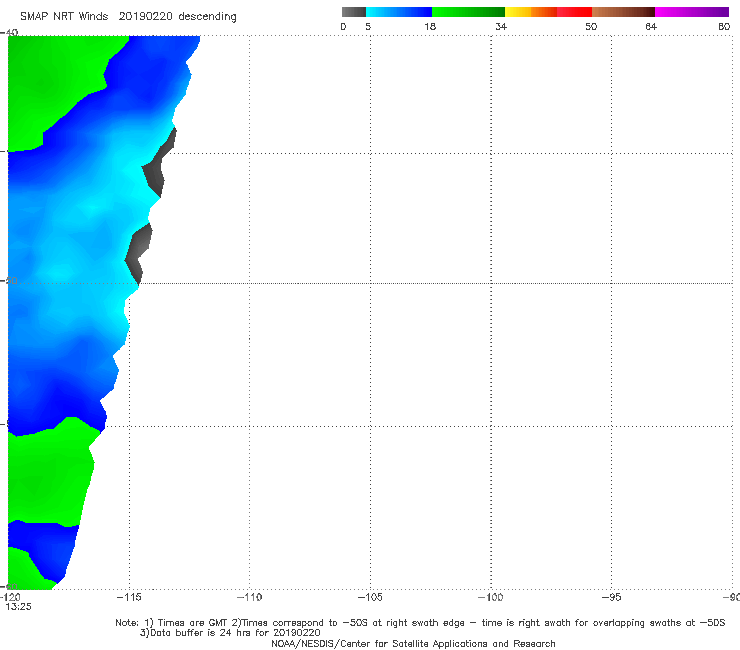Screen dimensions: 740x650
Task: Click the note line starting 'Note: 1) Times are GMT'
Action: [x=420, y=623]
